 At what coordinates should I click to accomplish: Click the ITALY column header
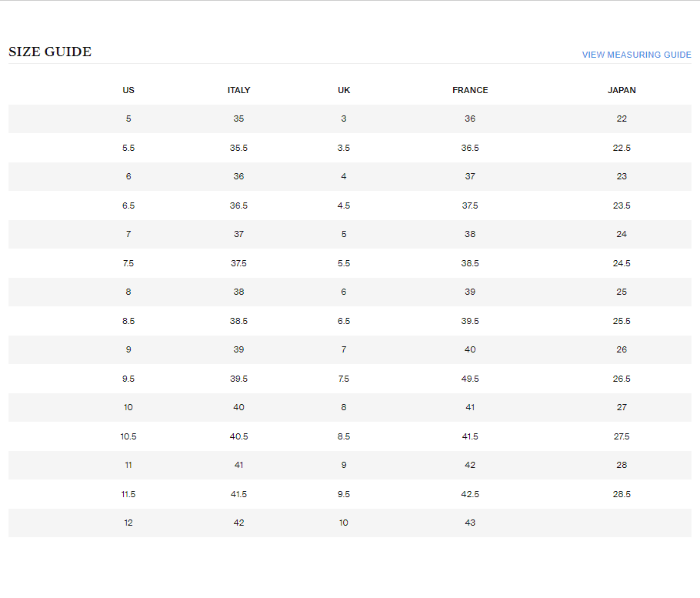[238, 90]
